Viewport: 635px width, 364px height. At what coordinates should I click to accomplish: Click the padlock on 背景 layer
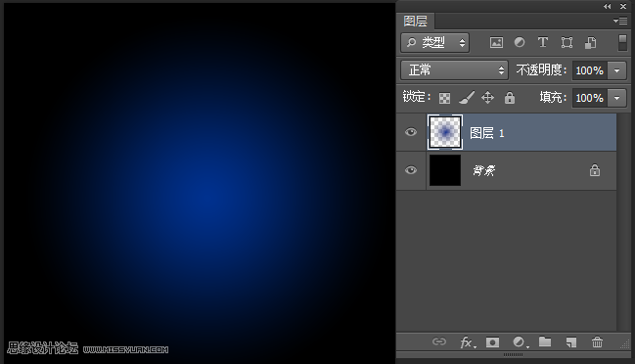click(595, 170)
